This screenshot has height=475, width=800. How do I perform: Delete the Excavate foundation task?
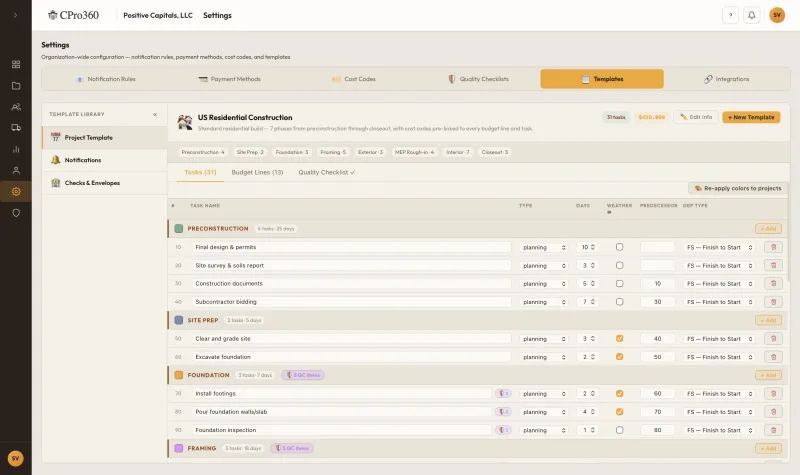click(773, 357)
